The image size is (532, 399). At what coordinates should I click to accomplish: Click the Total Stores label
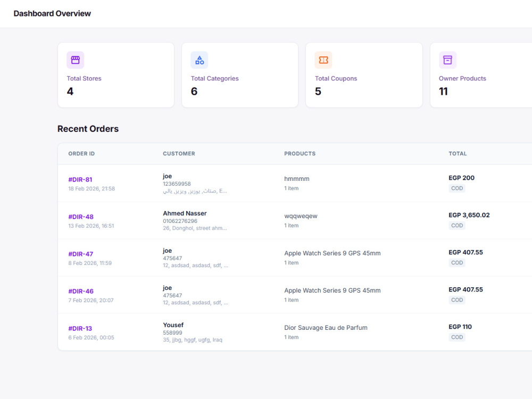(84, 78)
